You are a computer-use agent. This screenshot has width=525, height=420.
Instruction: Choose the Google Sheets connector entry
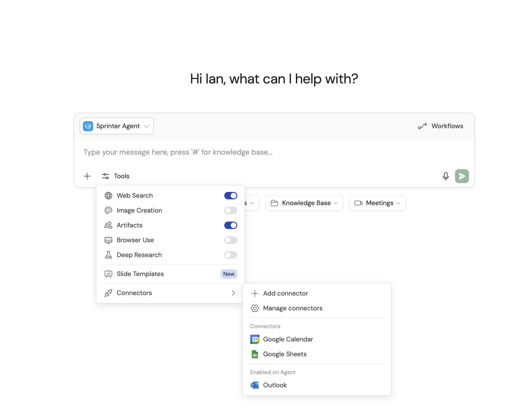tap(317, 354)
